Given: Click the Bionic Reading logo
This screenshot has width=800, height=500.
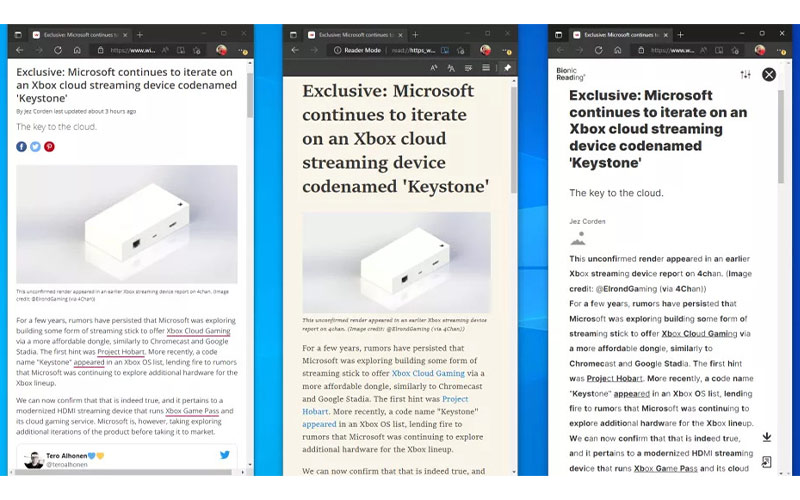Looking at the screenshot, I should coord(570,74).
